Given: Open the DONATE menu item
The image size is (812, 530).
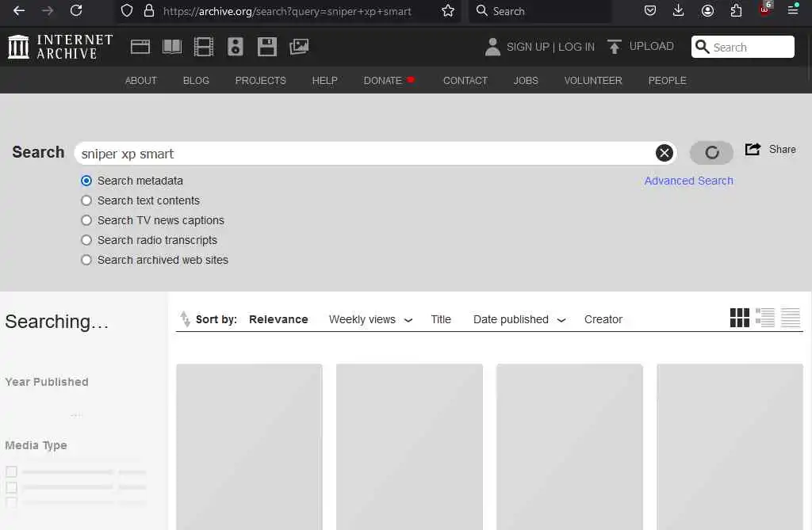Looking at the screenshot, I should [383, 80].
